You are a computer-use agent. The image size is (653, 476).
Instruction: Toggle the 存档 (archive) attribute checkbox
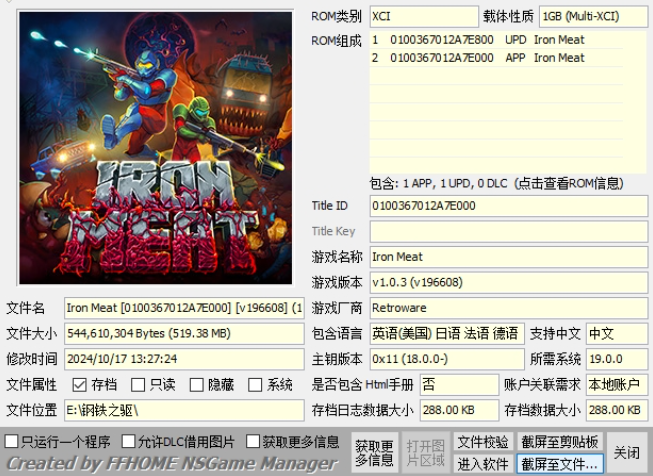click(79, 385)
